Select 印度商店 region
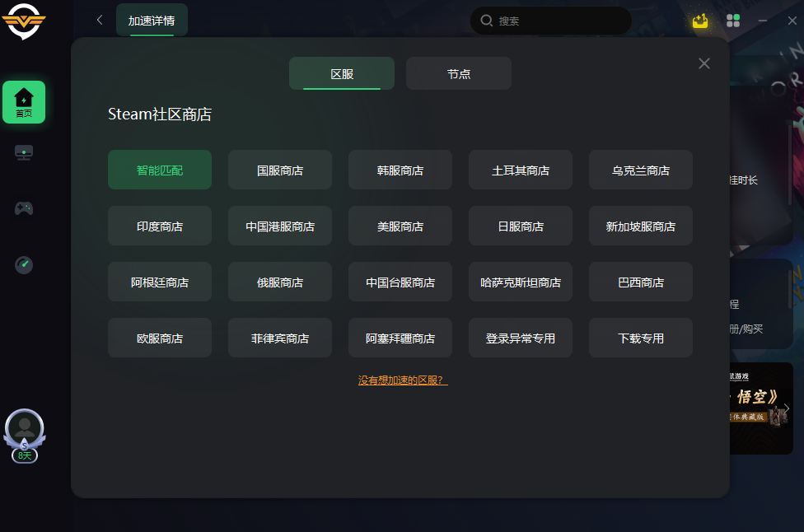 point(160,226)
